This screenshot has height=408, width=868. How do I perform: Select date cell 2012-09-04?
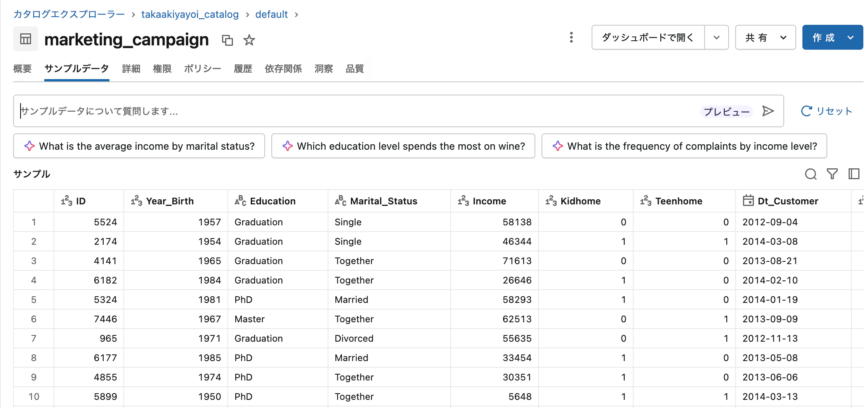click(793, 222)
